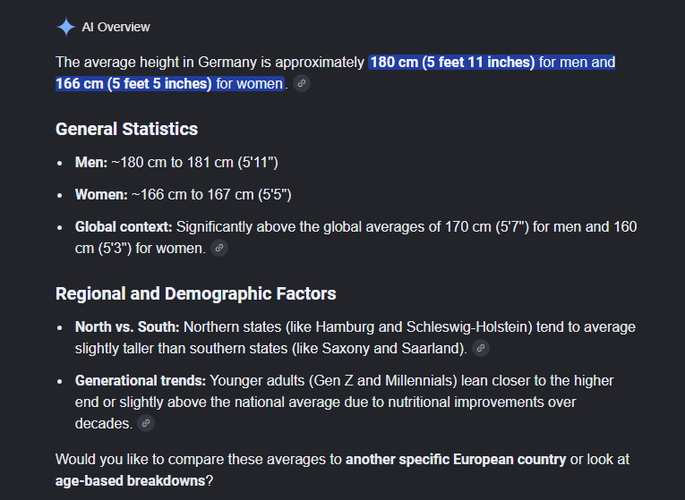This screenshot has width=685, height=500.
Task: Open source link icon after 'decades'
Action: coord(146,423)
